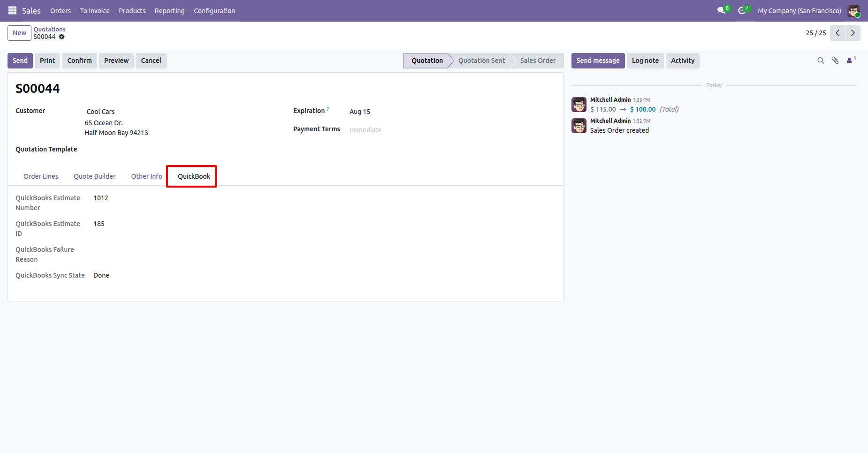The height and width of the screenshot is (453, 868).
Task: Cancel the quotation
Action: (151, 60)
